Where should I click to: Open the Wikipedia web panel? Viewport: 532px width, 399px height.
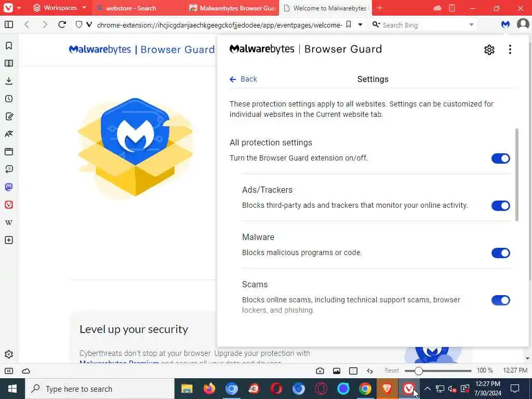(x=9, y=222)
